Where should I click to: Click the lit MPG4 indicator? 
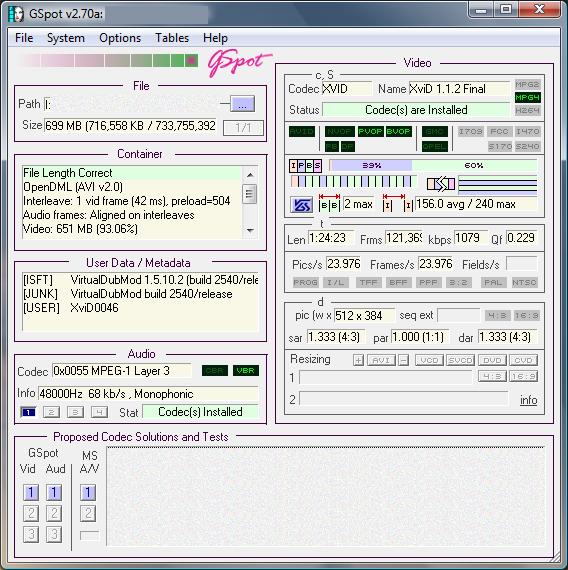527,97
